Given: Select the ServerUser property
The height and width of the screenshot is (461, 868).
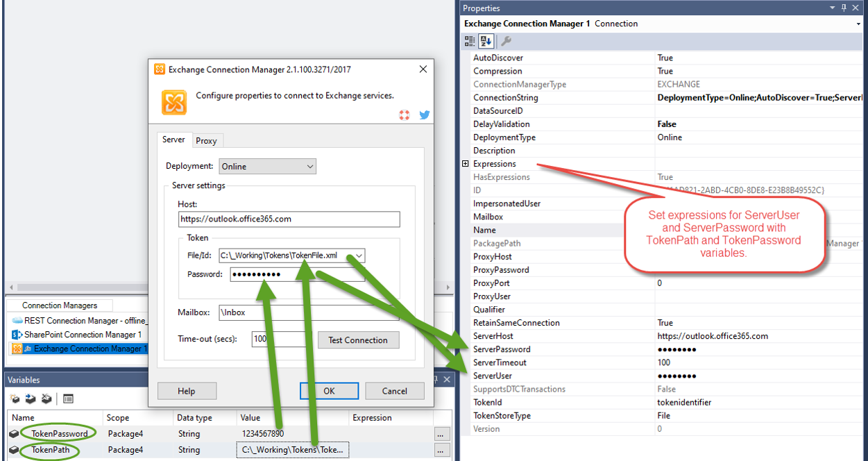Looking at the screenshot, I should coord(493,376).
